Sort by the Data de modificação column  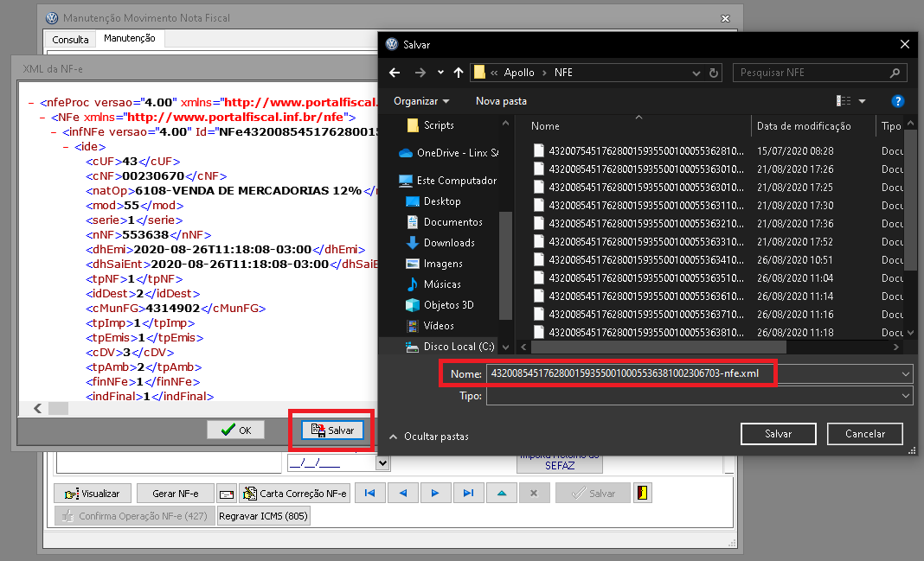pyautogui.click(x=804, y=126)
